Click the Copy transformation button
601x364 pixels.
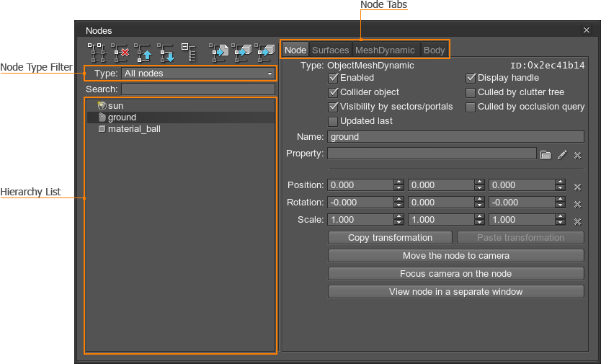390,238
